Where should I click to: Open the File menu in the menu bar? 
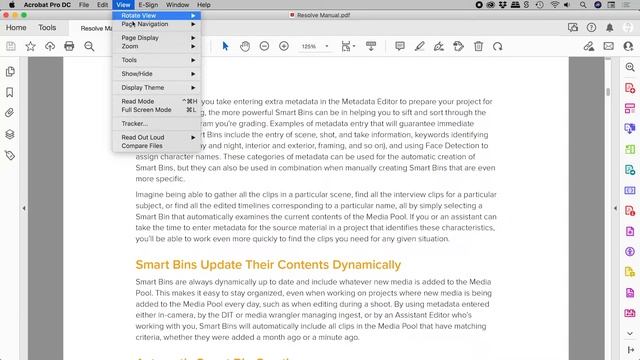coord(84,5)
